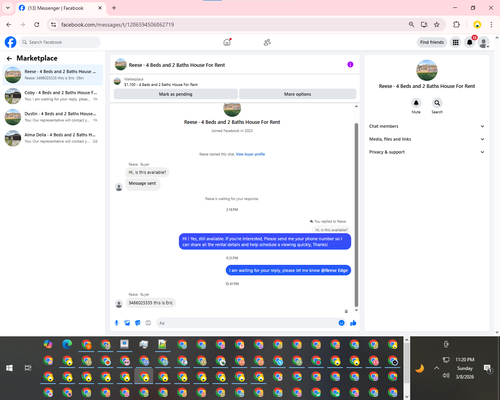The height and width of the screenshot is (400, 500).
Task: Open a new browser tab
Action: click(114, 8)
